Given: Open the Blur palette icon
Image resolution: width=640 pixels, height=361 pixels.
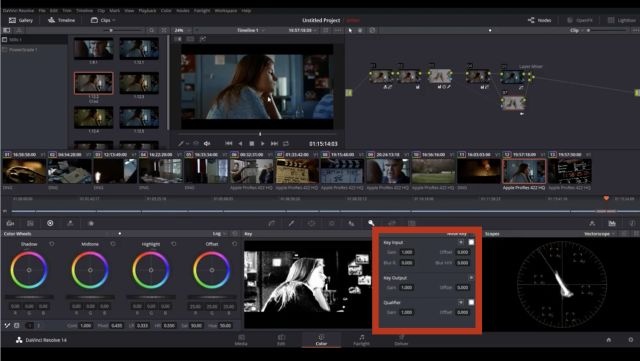Looking at the screenshot, I should tap(351, 223).
